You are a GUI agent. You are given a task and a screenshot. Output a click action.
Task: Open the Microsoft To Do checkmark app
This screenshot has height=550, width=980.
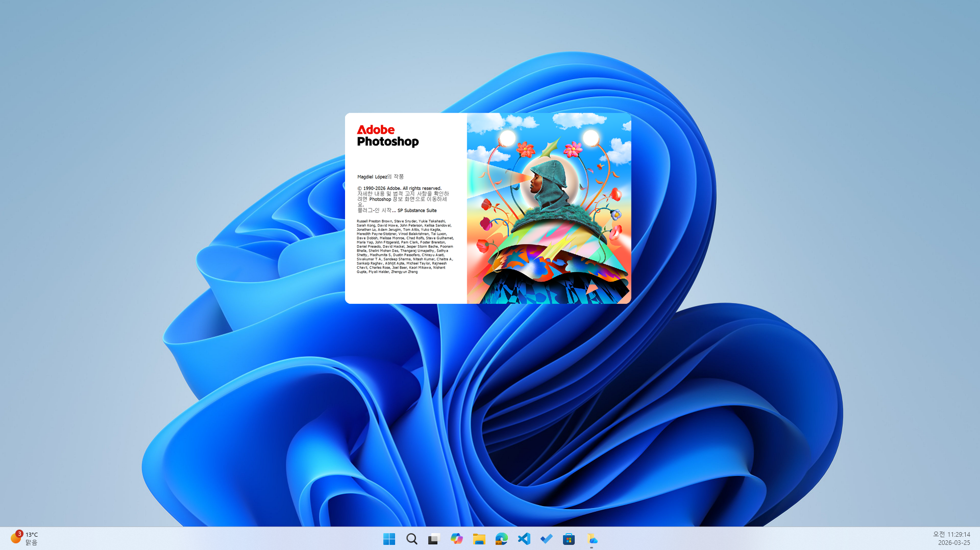546,539
